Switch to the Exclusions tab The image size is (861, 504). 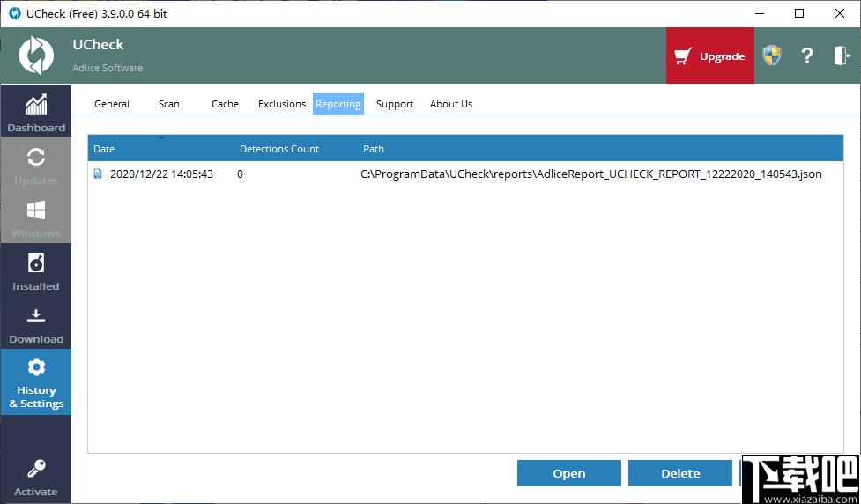point(282,104)
